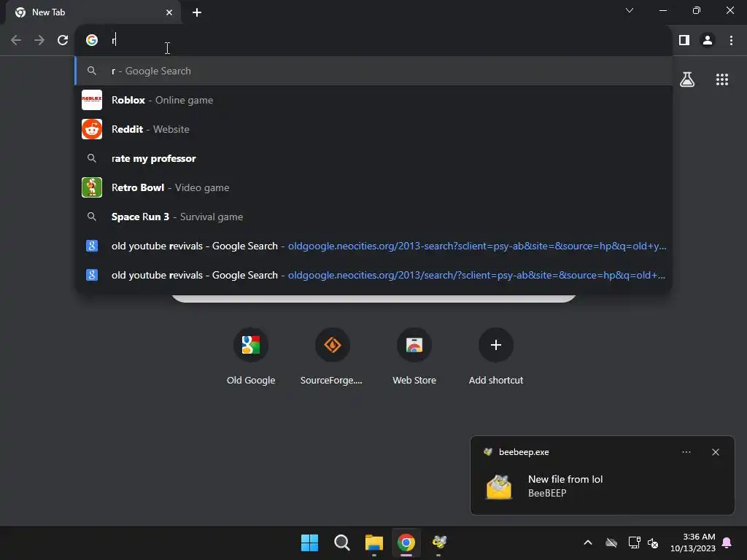Screen dimensions: 747x560
Task: Open the SourceForge shortcut
Action: point(332,356)
